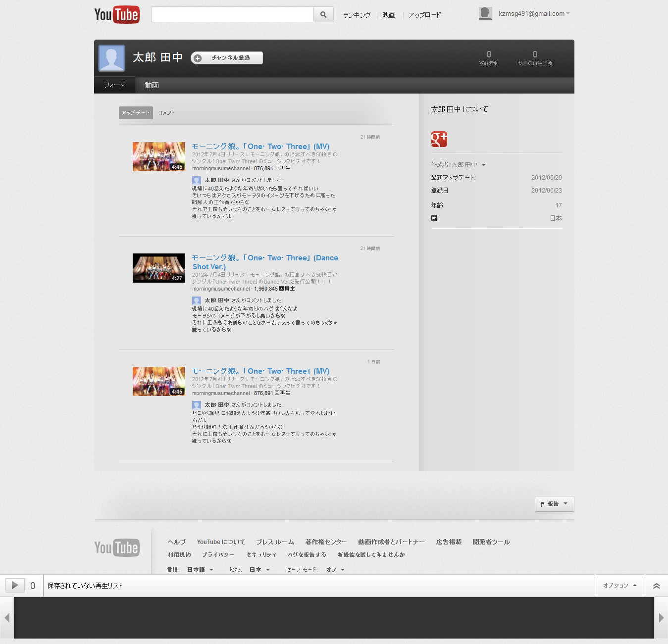The width and height of the screenshot is (668, 644).
Task: Click the チャンネル登録 subscribe button
Action: click(x=227, y=58)
